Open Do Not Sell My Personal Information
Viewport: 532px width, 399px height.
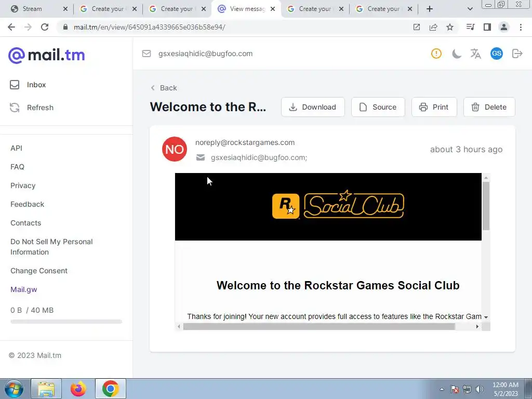coord(51,247)
